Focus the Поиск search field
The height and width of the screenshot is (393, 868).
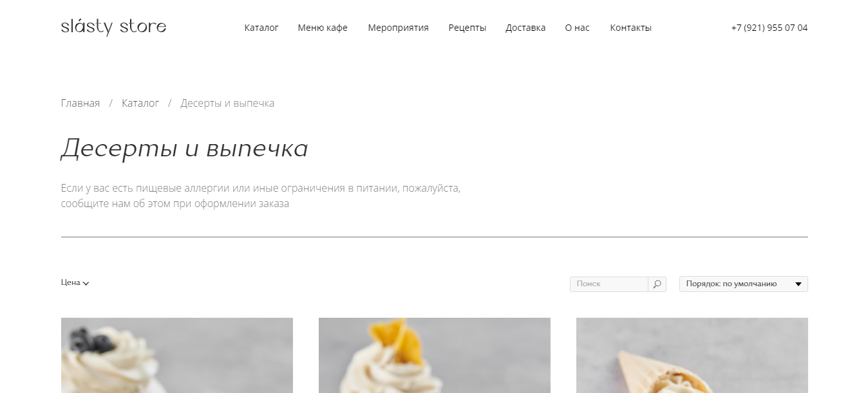coord(609,284)
